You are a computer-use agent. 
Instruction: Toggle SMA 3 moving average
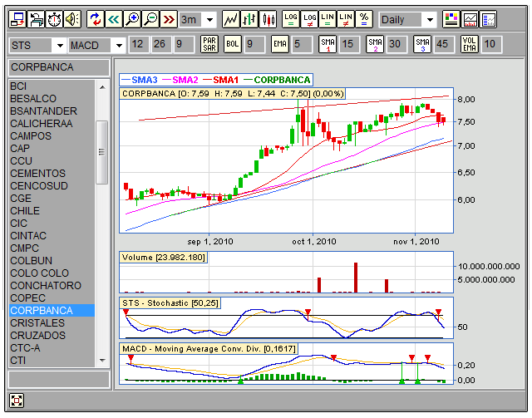coord(422,44)
